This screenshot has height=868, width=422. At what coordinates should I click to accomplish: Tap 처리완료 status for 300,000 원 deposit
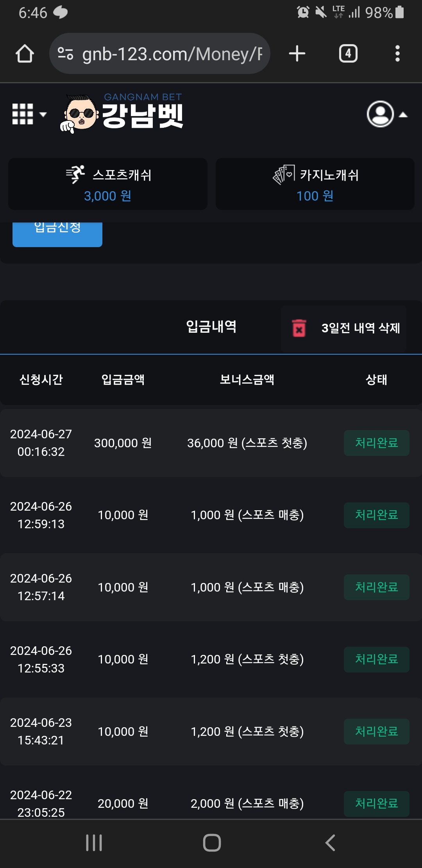point(376,443)
